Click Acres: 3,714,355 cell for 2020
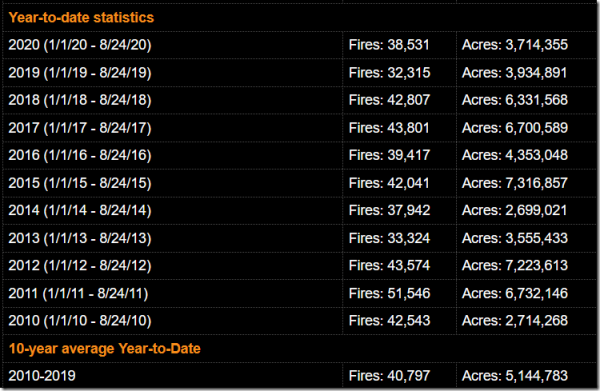The width and height of the screenshot is (600, 391). pos(515,45)
